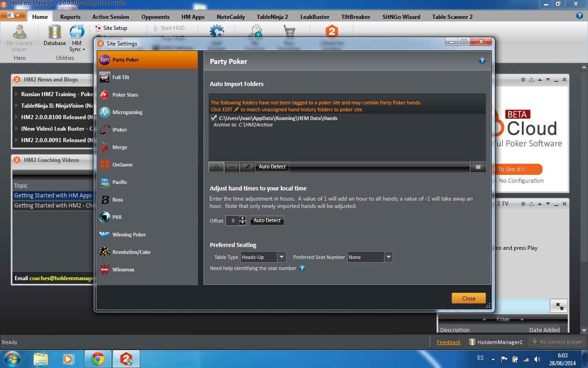This screenshot has height=368, width=588.
Task: Choose Winamax site entry
Action: [x=147, y=270]
